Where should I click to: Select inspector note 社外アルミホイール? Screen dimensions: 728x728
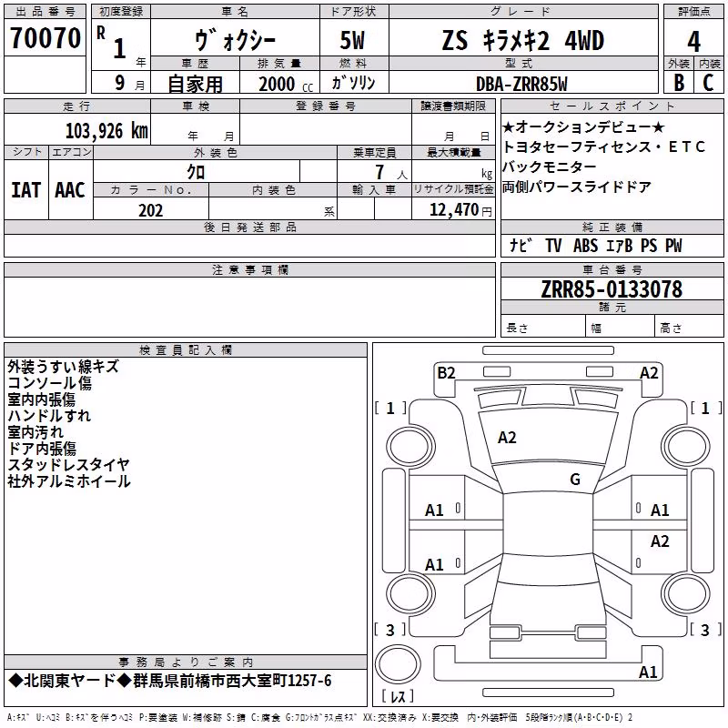[x=69, y=481]
